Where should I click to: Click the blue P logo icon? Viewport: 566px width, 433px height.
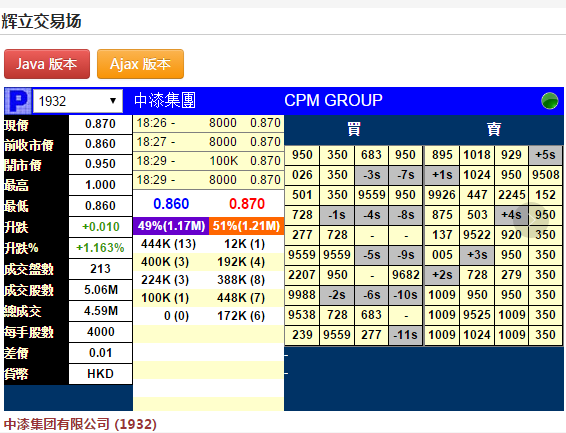18,101
